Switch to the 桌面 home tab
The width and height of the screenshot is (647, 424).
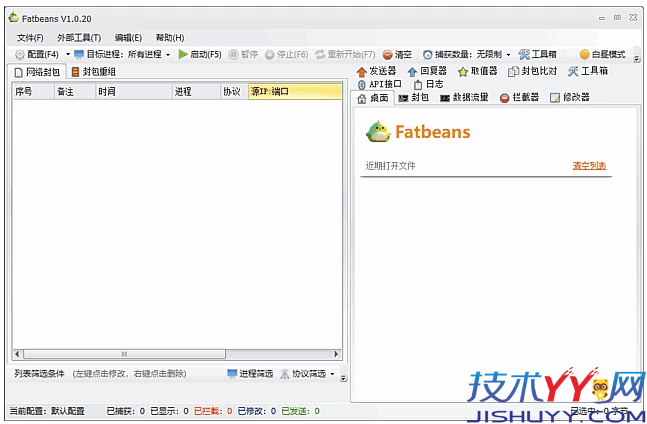(x=373, y=98)
